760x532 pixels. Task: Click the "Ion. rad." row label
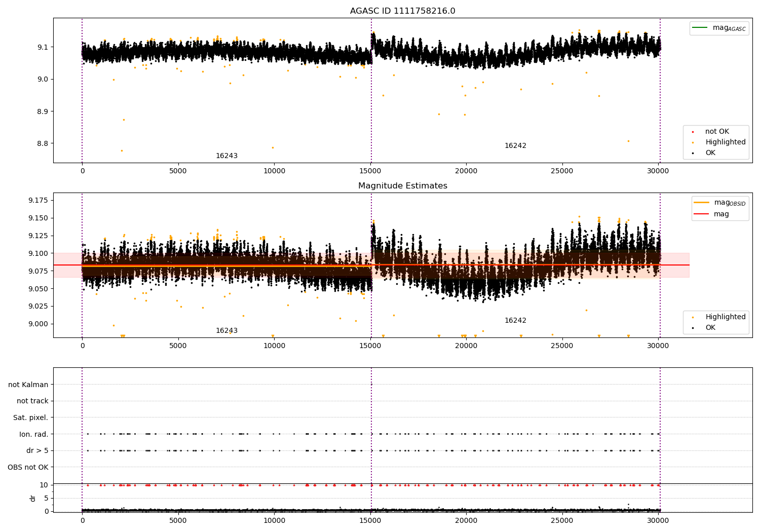[x=34, y=434]
